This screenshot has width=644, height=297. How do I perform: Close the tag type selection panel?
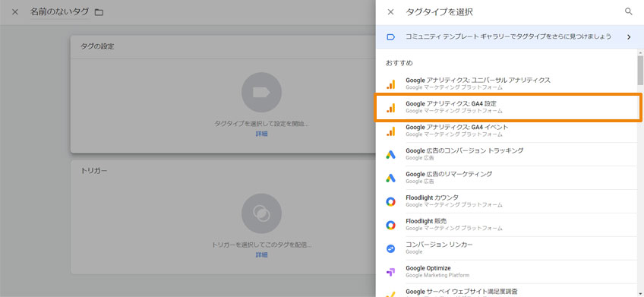390,12
